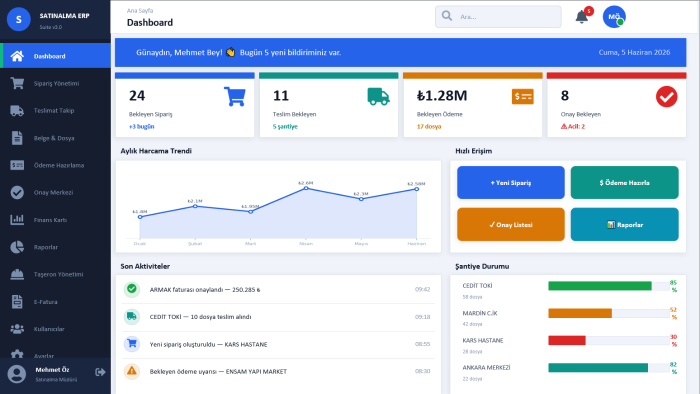
Task: Click the Raporlar pie chart icon
Action: 17,247
